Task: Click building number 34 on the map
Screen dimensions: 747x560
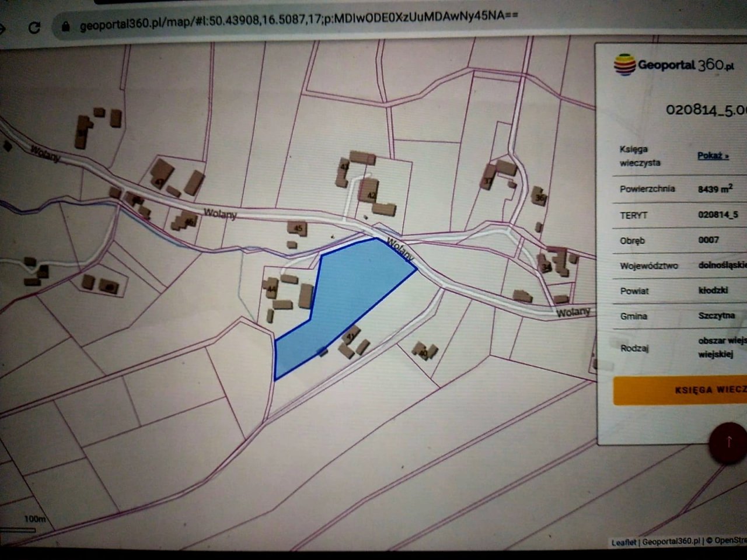Action: pyautogui.click(x=547, y=266)
